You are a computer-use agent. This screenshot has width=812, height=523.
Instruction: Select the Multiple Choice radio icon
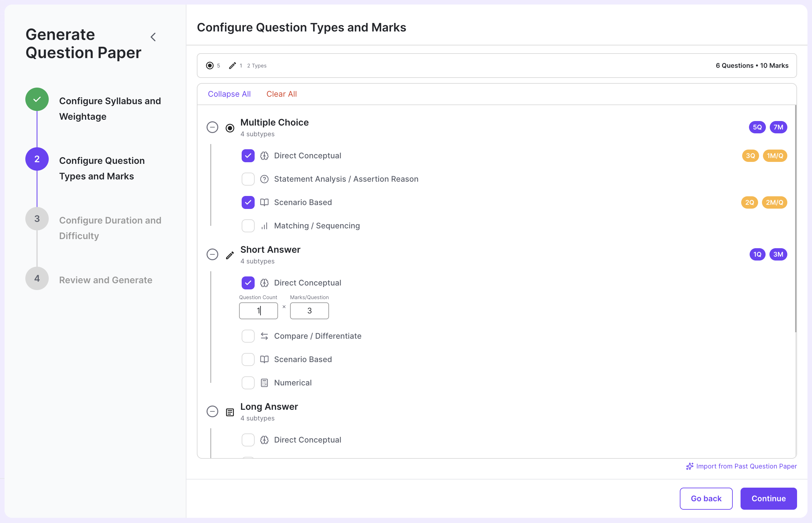click(230, 128)
